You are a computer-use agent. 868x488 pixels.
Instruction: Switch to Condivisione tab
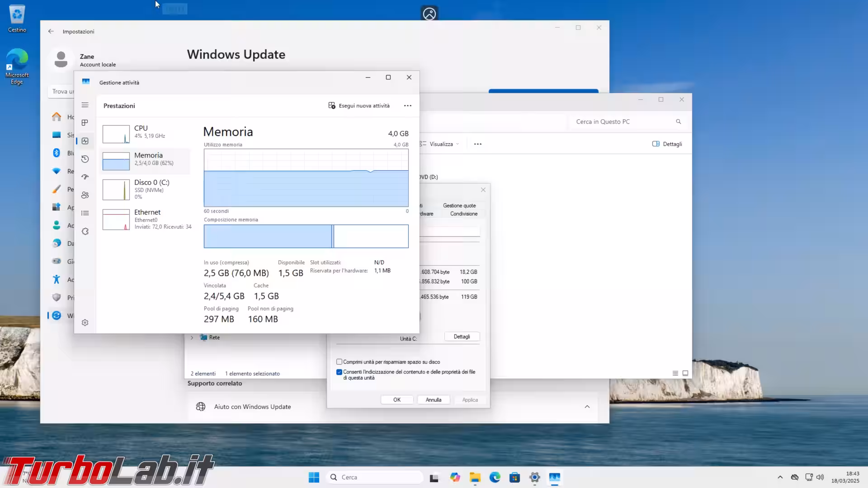(463, 214)
